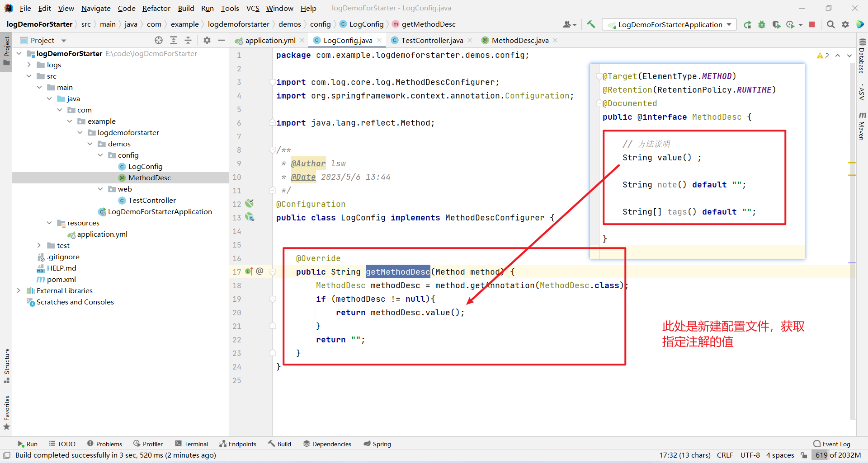
Task: Select Opened File crosshair in Project panel
Action: point(158,40)
